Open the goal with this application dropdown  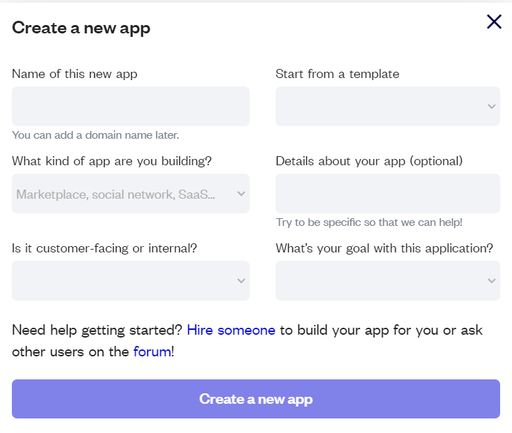coord(388,281)
